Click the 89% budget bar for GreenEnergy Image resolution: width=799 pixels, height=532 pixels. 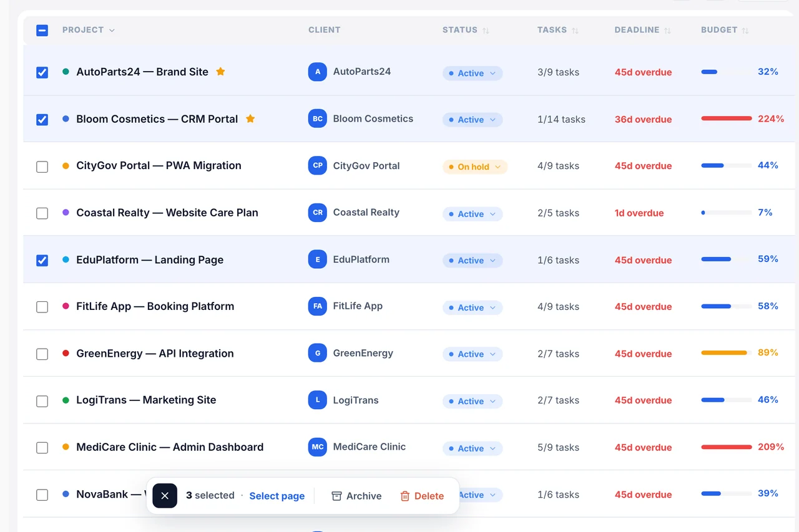[727, 353]
